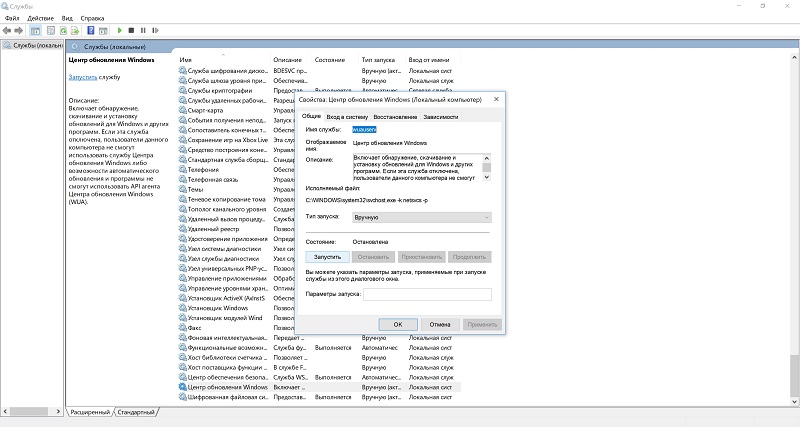Click the gear icon of Смарт-карта service
Viewport: 800px width, 427px height.
[x=183, y=110]
